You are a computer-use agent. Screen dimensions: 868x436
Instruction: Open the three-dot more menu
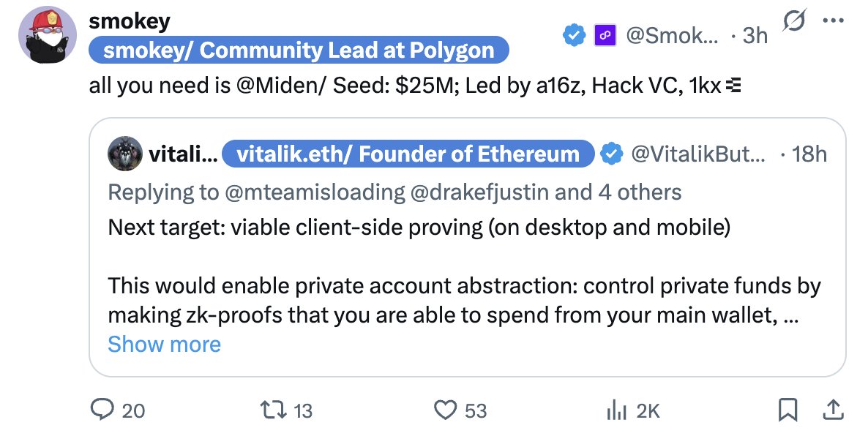[834, 20]
